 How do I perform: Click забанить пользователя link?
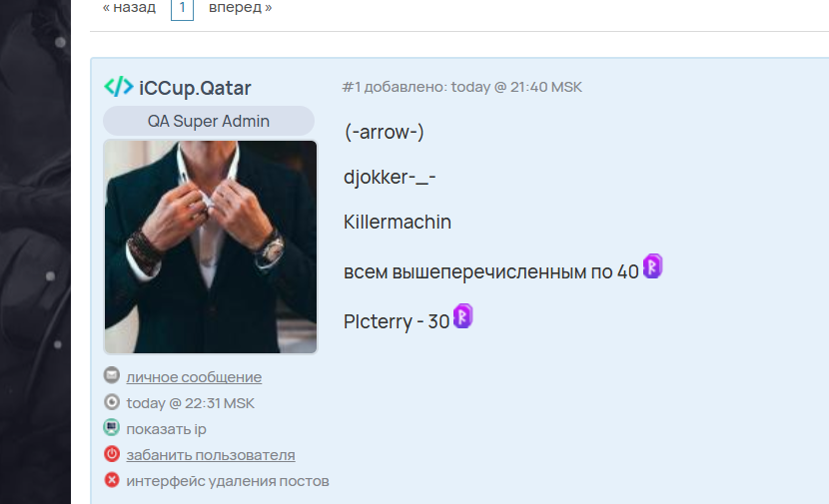coord(211,455)
